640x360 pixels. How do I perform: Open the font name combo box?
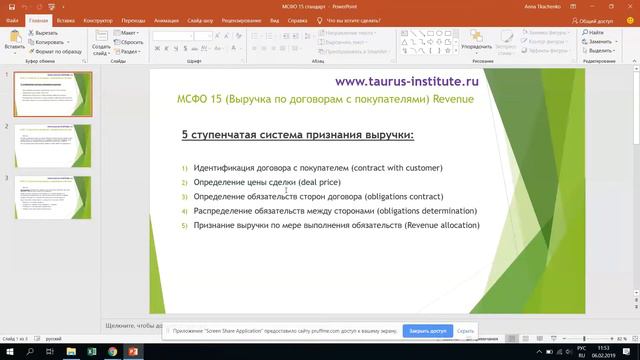point(173,36)
